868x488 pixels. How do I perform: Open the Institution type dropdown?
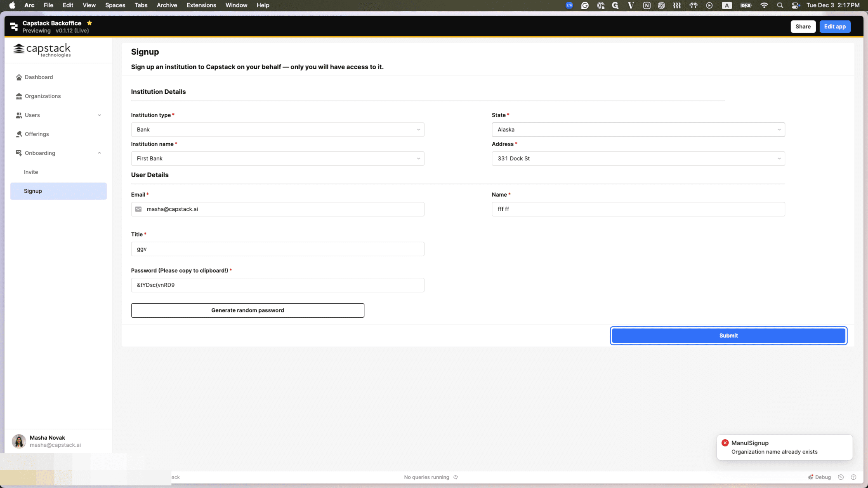(x=278, y=130)
